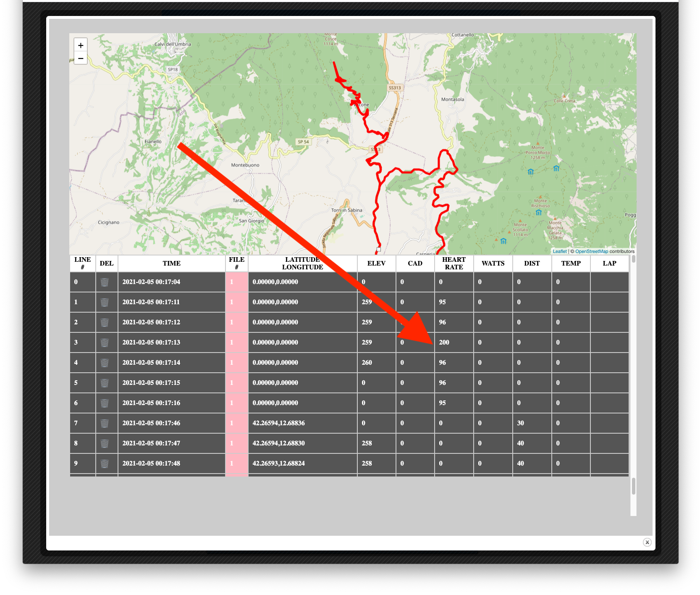Image resolution: width=700 pixels, height=595 pixels.
Task: Select time 2021-02-05 00:17:13
Action: click(151, 342)
